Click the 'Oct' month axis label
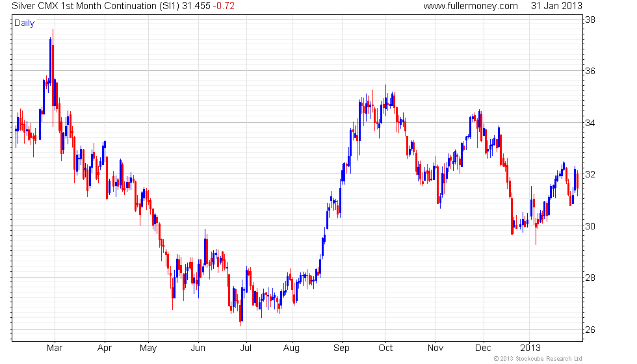Viewport: 637px width, 364px height. click(385, 348)
